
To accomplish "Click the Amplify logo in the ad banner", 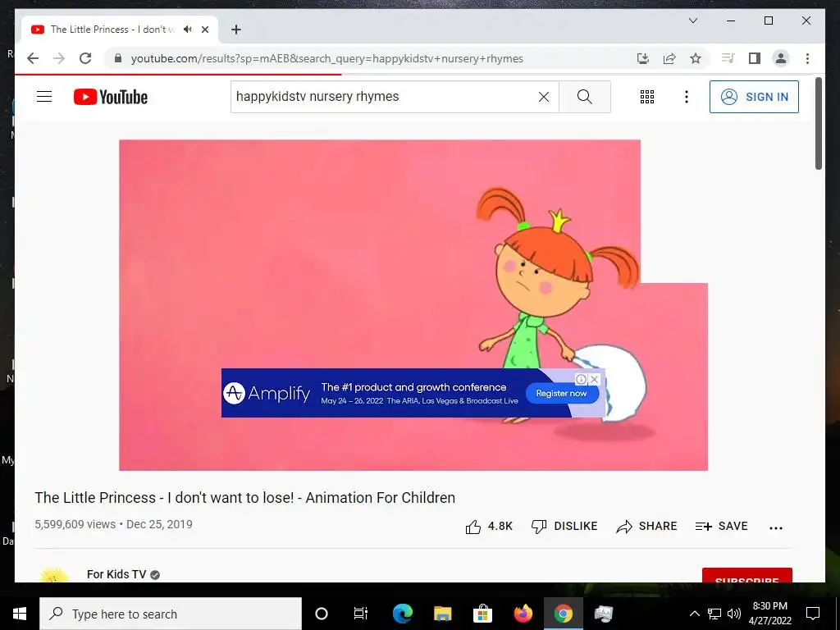I will tap(267, 393).
